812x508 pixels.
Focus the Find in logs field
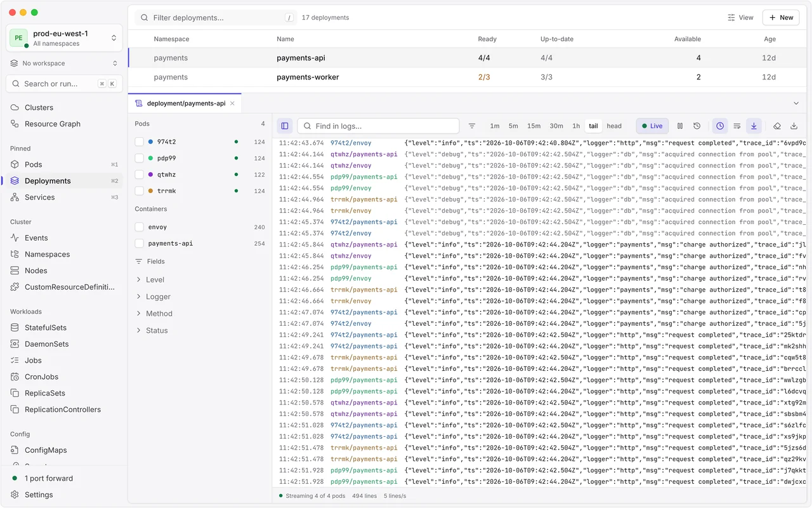(378, 126)
